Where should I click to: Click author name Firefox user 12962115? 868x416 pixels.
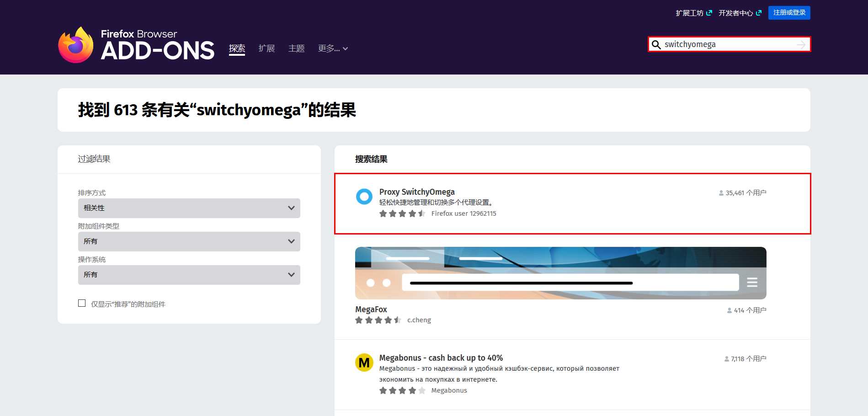(x=463, y=213)
